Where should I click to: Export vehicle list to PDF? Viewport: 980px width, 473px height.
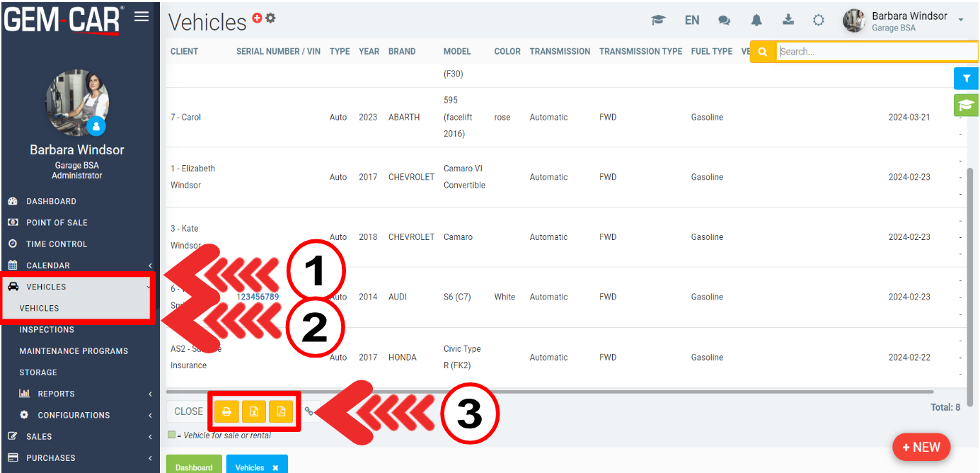pyautogui.click(x=281, y=411)
